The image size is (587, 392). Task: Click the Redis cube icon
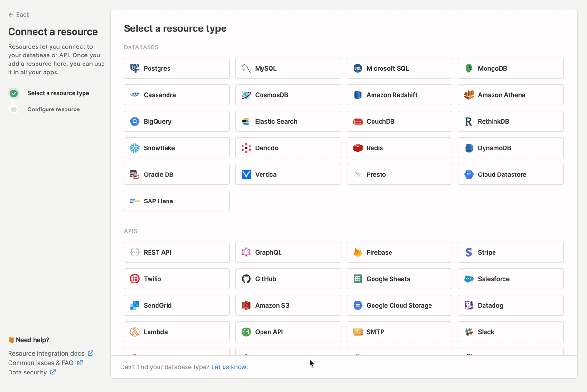[358, 148]
